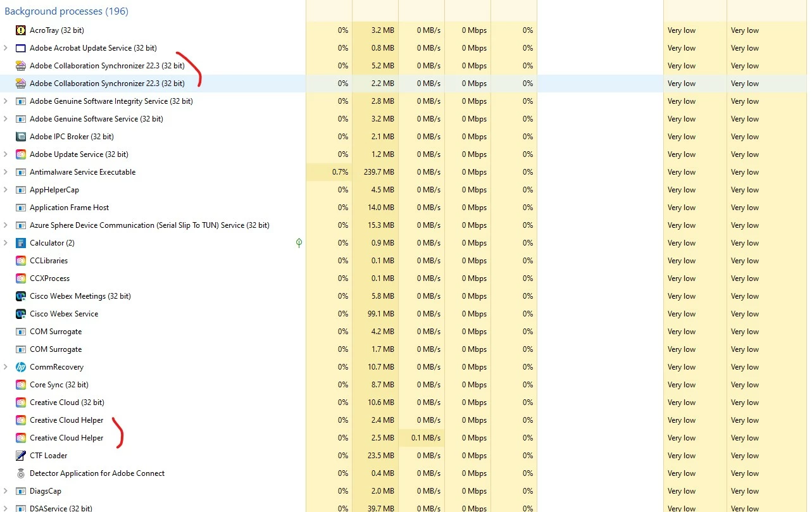Select COM Surrogate name in the 1.7 MB row

point(56,349)
